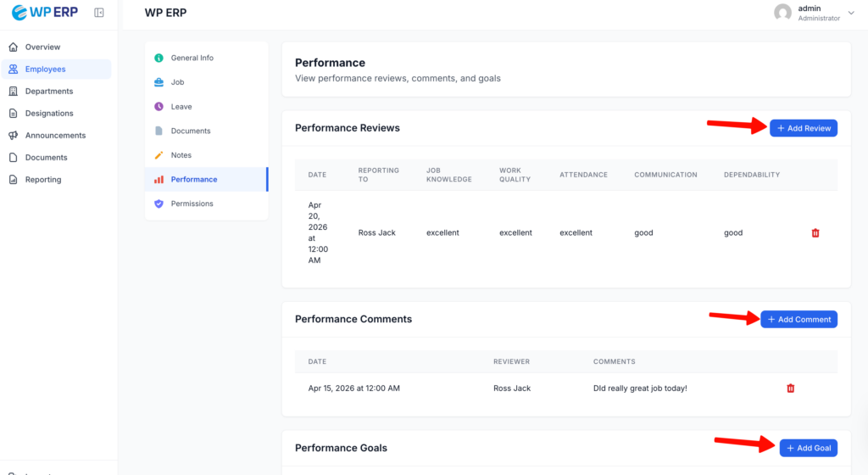Go to Designations in the sidebar
The image size is (868, 475).
(49, 113)
